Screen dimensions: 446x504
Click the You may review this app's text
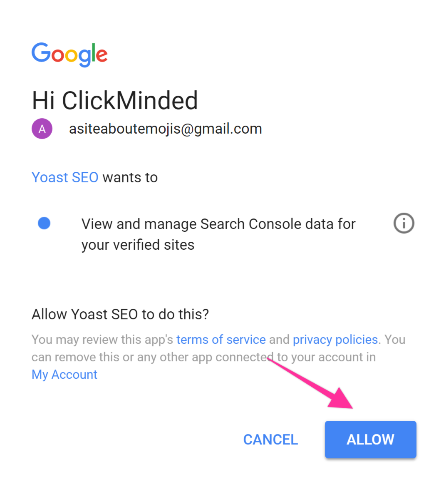point(102,340)
